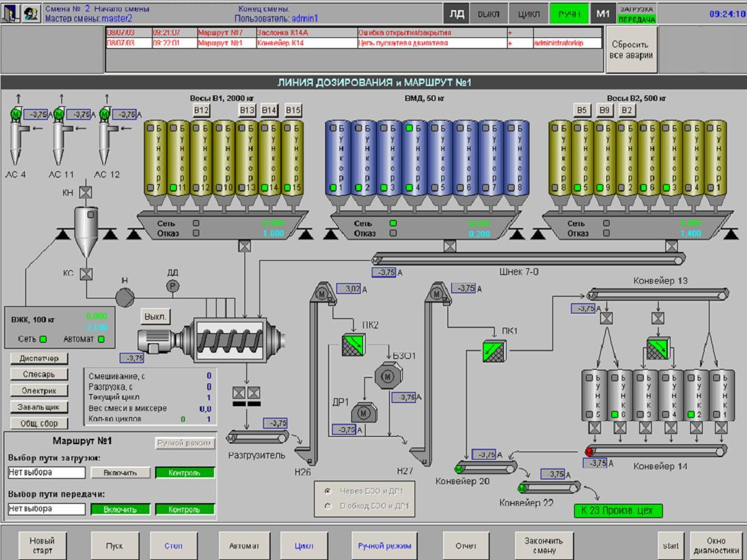Toggle the 'Выкл.' mixer switch button

pyautogui.click(x=156, y=316)
